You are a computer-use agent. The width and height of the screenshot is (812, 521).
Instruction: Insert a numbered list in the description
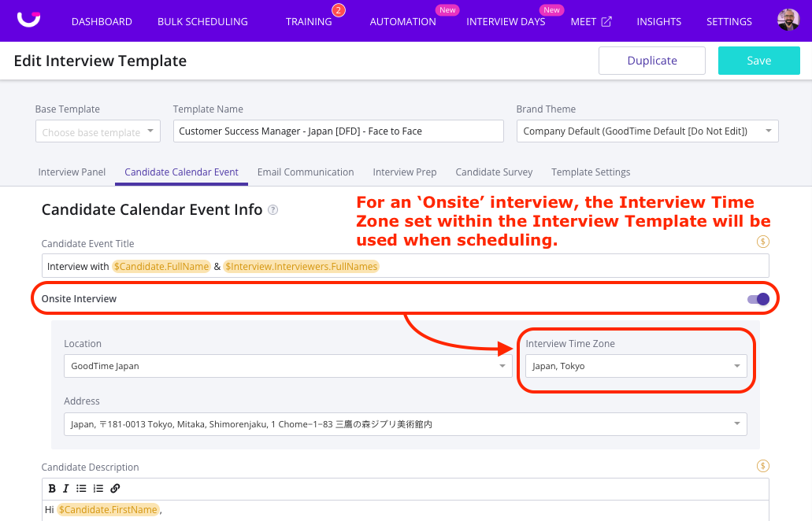97,488
